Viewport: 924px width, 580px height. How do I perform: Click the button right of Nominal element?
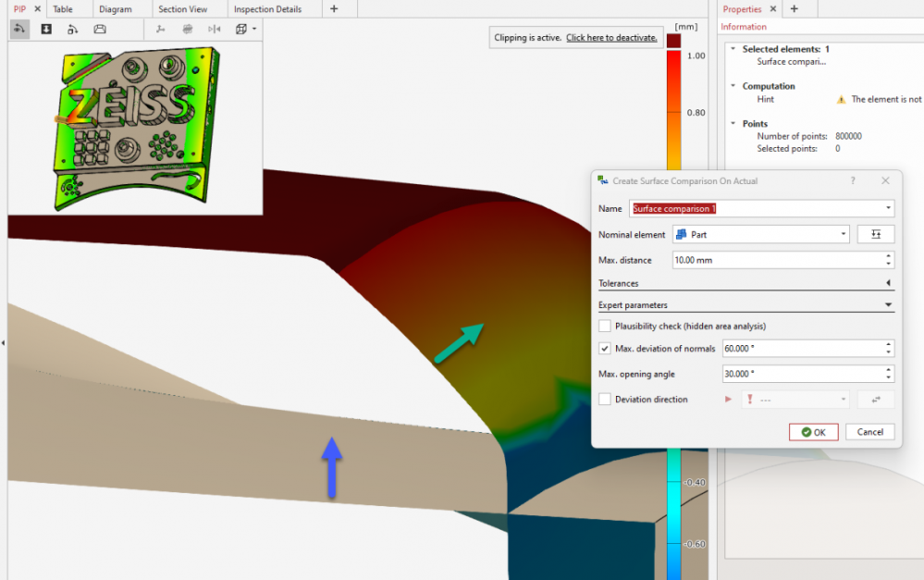tap(875, 235)
